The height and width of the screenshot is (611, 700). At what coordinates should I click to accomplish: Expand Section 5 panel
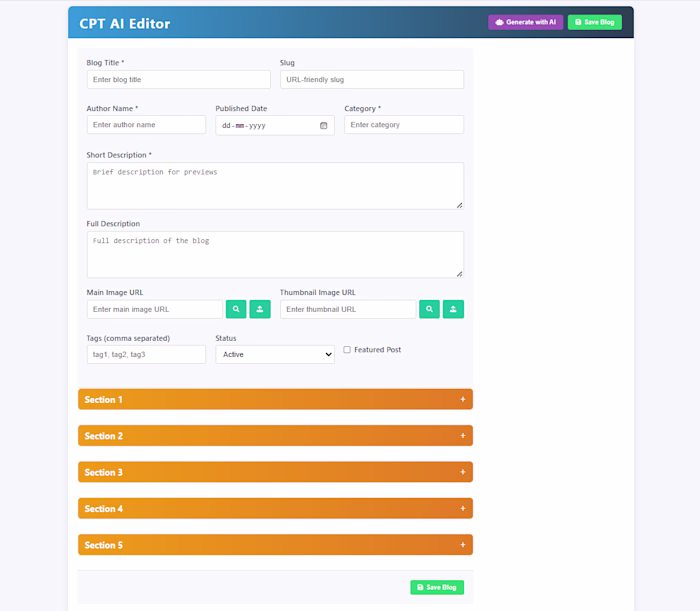click(275, 545)
